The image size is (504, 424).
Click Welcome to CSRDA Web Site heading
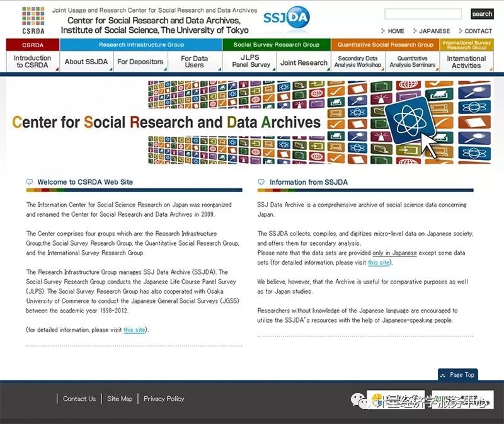[85, 182]
